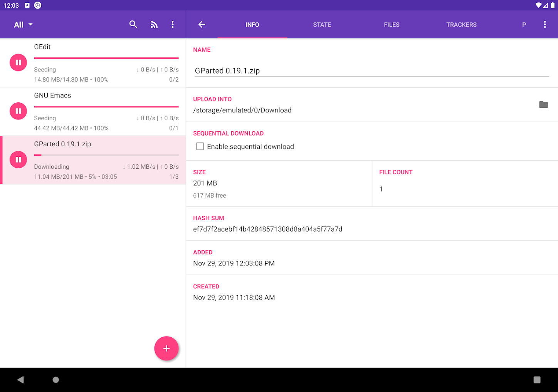This screenshot has height=392, width=558.
Task: Edit the GParted 0.19.1.zip name field
Action: click(x=372, y=71)
